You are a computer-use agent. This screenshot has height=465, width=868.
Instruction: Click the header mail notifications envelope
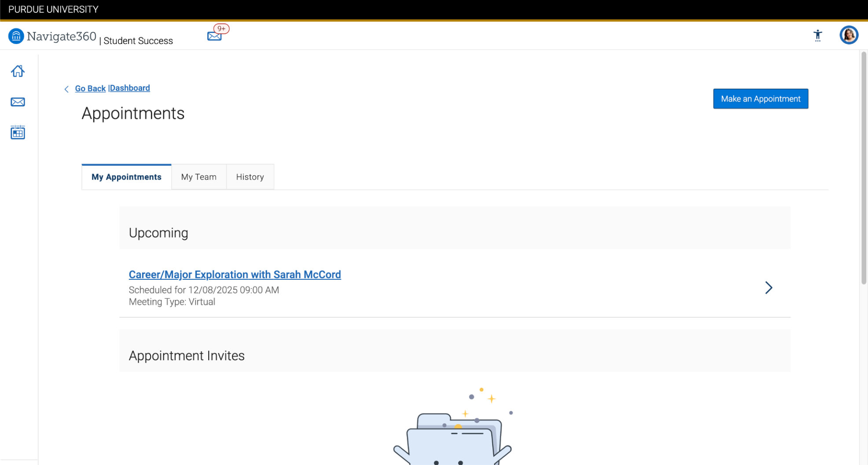pyautogui.click(x=214, y=37)
